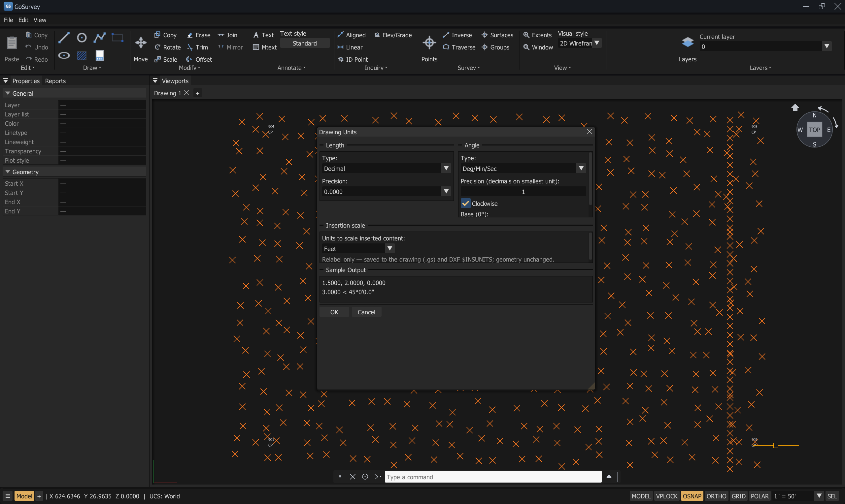Open the Angle Type dropdown

pyautogui.click(x=523, y=169)
